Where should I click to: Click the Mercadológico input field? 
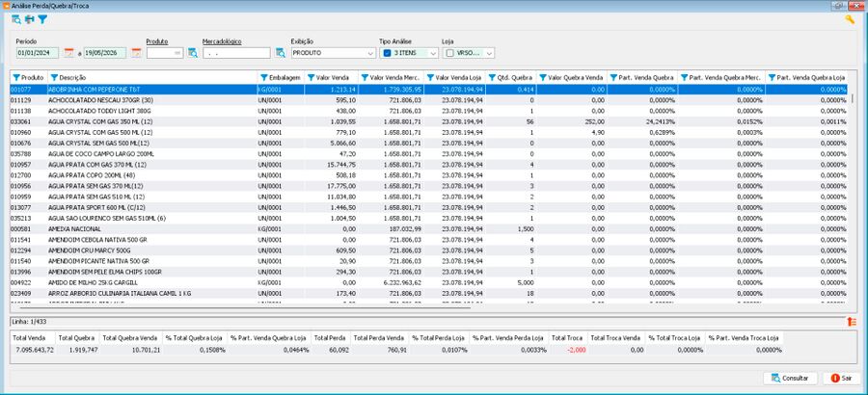coord(236,53)
